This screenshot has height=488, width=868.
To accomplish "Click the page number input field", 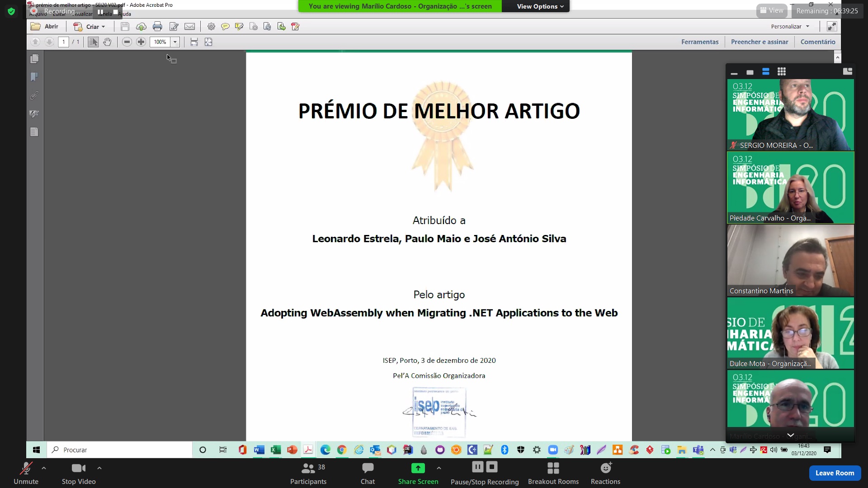I will (x=63, y=42).
